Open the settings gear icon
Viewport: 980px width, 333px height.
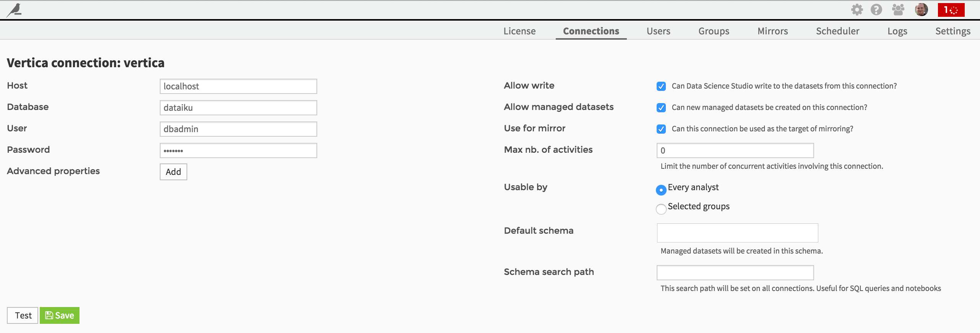pyautogui.click(x=857, y=10)
